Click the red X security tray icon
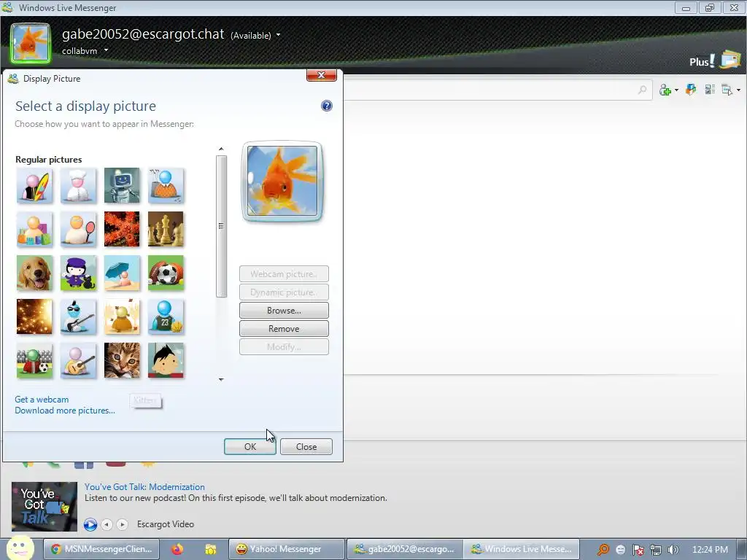 [x=638, y=550]
